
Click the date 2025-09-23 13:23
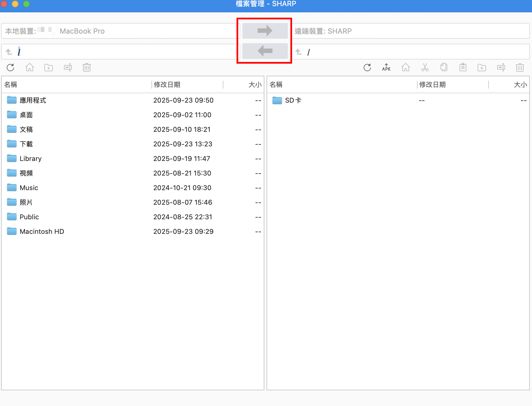[183, 144]
